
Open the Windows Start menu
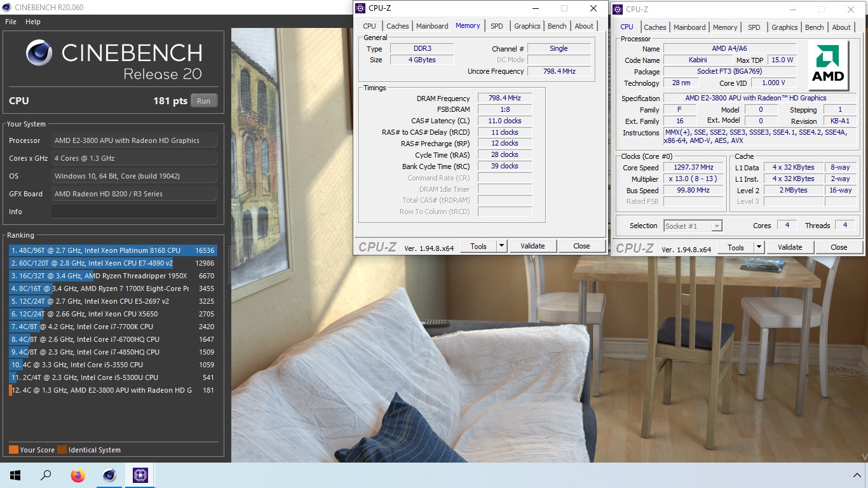pyautogui.click(x=15, y=475)
